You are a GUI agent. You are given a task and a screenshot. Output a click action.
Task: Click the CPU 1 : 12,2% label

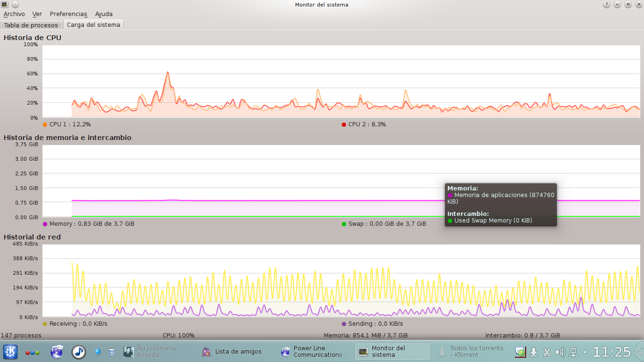70,124
